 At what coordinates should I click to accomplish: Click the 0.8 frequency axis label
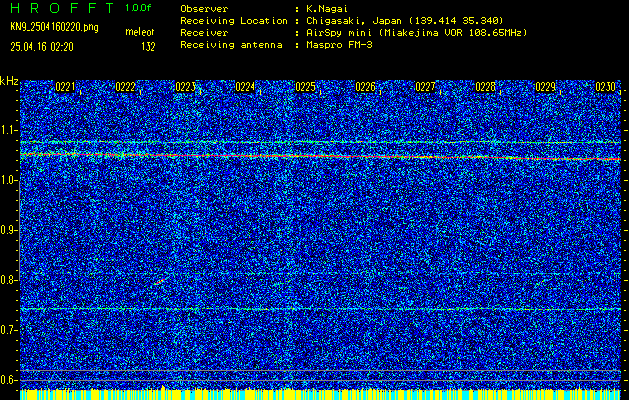pyautogui.click(x=8, y=280)
